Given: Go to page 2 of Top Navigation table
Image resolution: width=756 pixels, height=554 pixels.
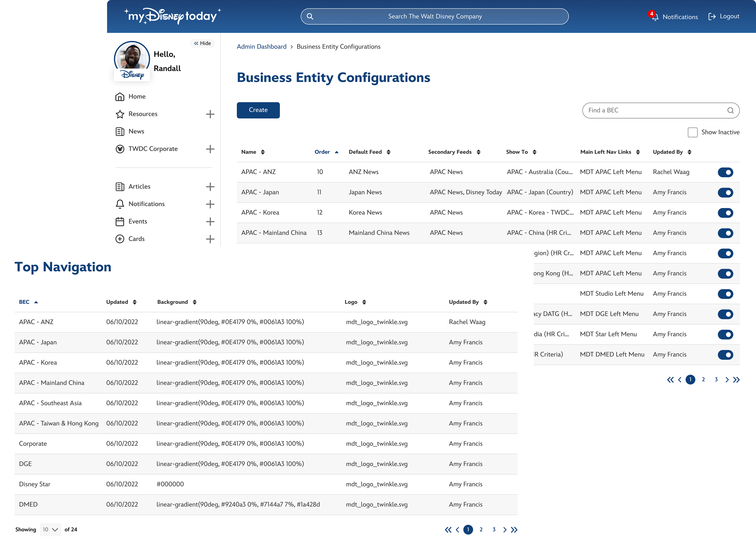Looking at the screenshot, I should 481,529.
